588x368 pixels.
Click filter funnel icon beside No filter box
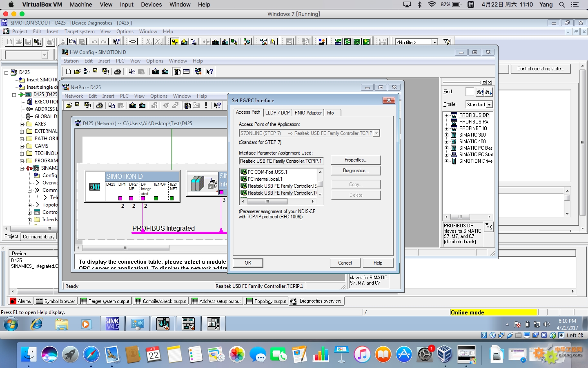coord(447,42)
